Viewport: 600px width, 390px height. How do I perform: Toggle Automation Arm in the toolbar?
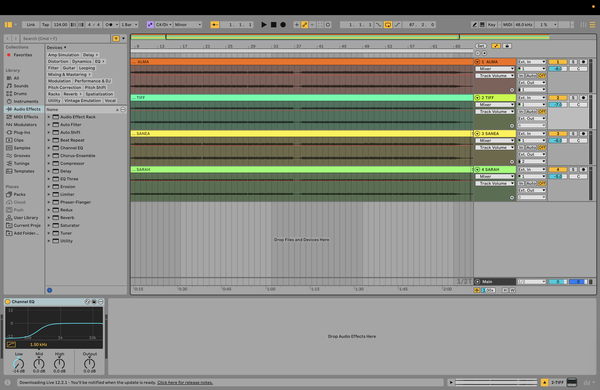pos(304,24)
